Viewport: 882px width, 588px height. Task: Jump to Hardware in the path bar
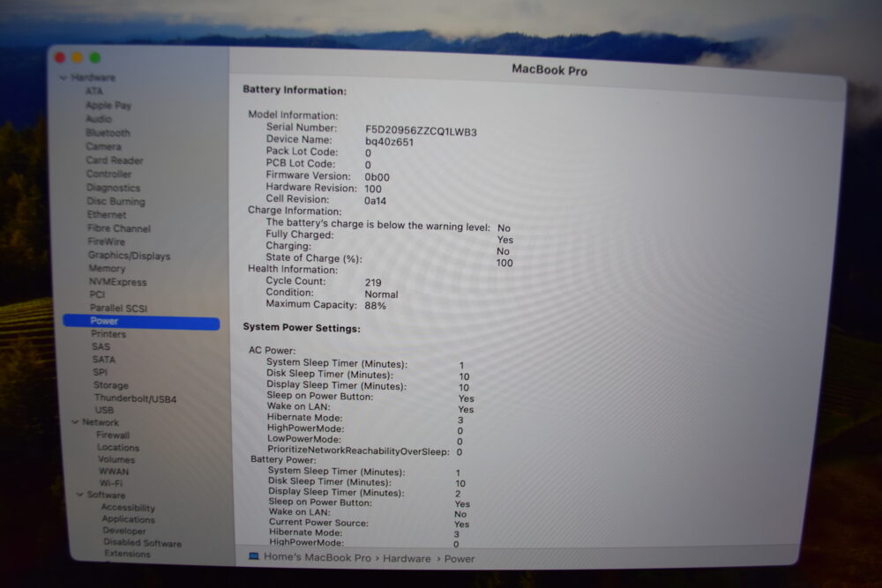[x=407, y=558]
